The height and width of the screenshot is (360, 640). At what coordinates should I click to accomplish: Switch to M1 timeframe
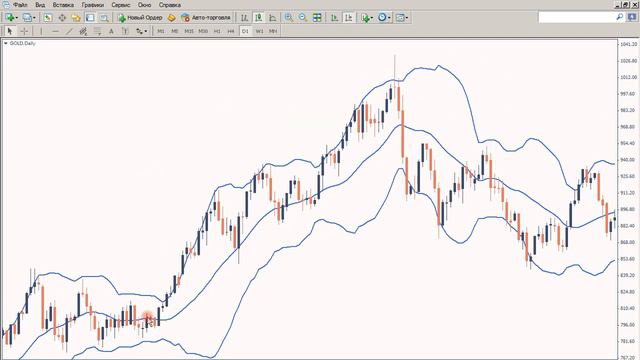tap(161, 31)
